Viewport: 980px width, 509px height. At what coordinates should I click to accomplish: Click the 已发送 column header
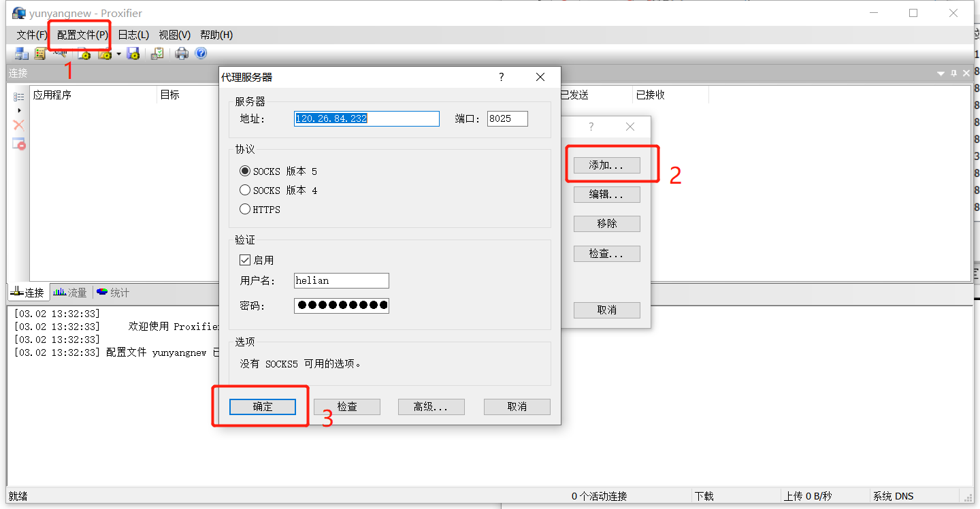(574, 95)
